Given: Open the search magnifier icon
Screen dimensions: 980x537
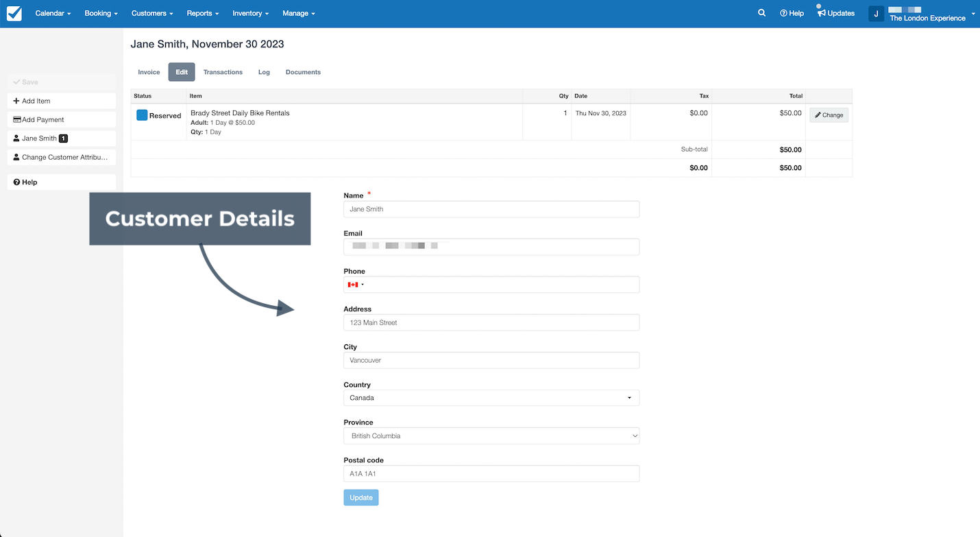Looking at the screenshot, I should point(761,13).
